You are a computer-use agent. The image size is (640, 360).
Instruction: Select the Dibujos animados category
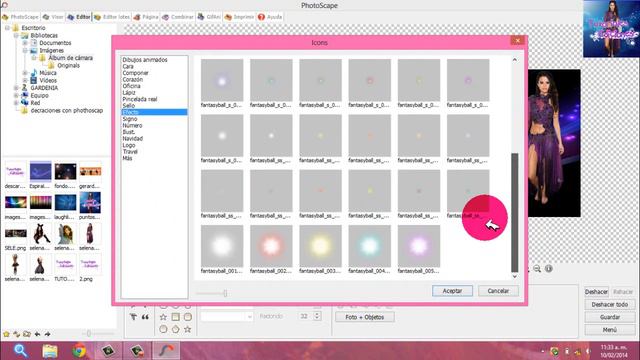pos(145,60)
